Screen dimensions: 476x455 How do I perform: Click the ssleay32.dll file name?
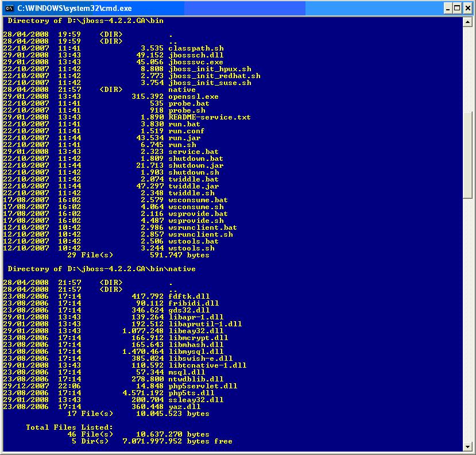tap(196, 400)
